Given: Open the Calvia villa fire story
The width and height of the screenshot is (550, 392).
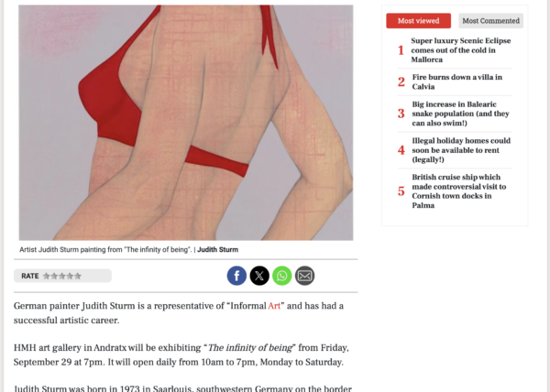Looking at the screenshot, I should click(x=457, y=82).
